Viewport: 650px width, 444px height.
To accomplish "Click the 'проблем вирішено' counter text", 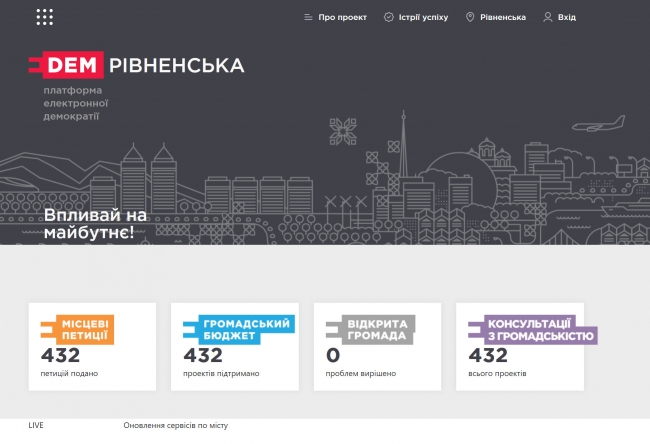I will pyautogui.click(x=361, y=374).
